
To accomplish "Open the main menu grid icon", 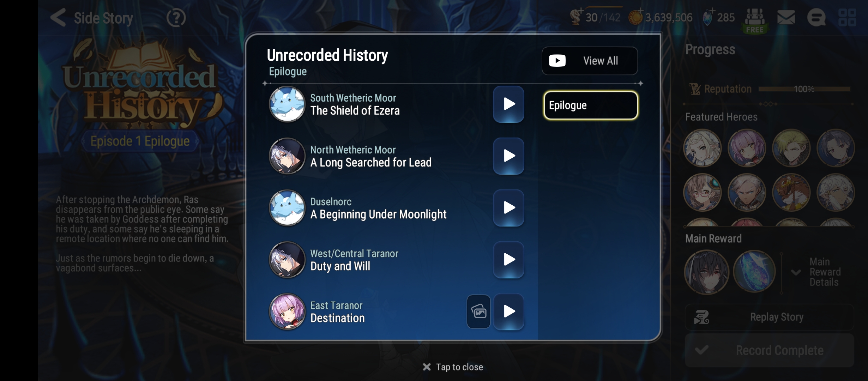I will pyautogui.click(x=847, y=17).
